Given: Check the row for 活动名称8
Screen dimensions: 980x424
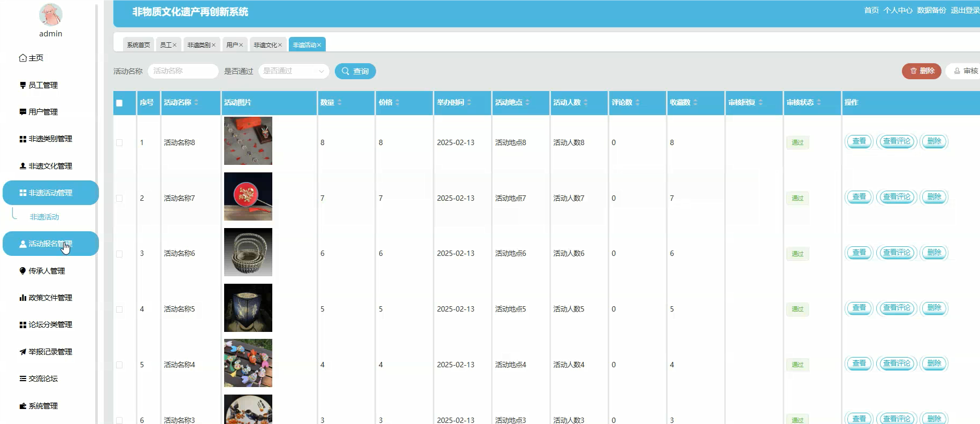Looking at the screenshot, I should click(119, 142).
